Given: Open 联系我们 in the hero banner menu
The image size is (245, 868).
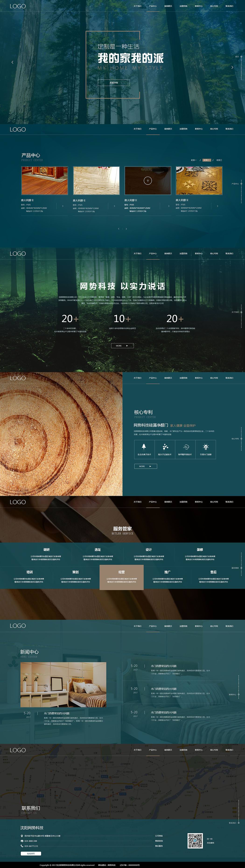Looking at the screenshot, I should 229,6.
